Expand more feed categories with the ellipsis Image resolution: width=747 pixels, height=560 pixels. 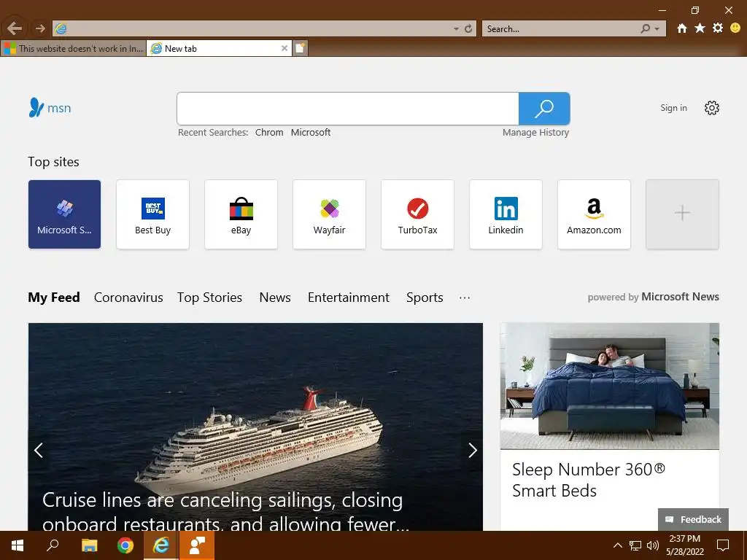pos(465,297)
